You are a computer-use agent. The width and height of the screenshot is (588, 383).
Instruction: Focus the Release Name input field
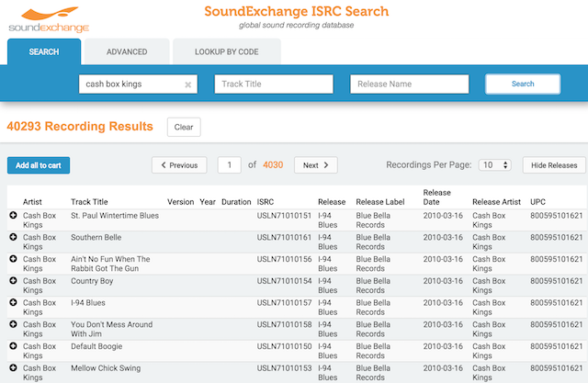(410, 84)
